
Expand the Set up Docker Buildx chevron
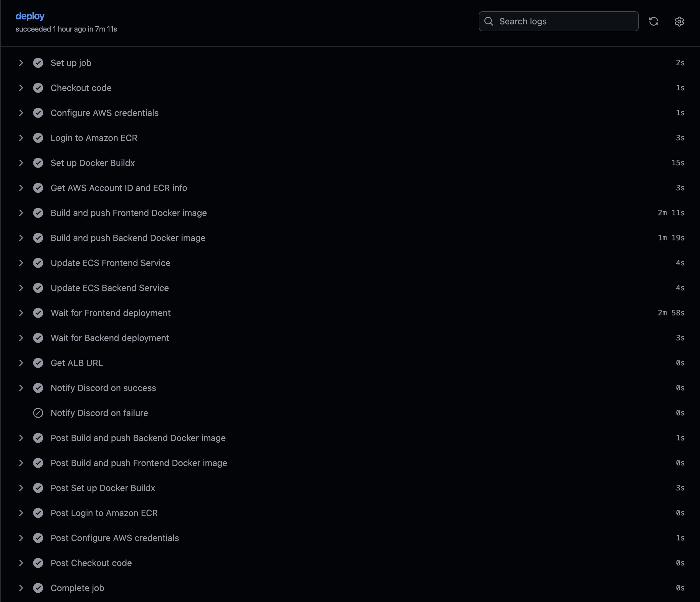click(21, 163)
